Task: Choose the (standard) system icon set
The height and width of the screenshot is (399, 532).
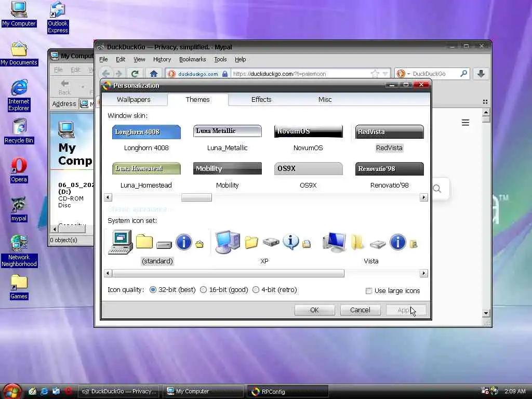Action: click(157, 248)
